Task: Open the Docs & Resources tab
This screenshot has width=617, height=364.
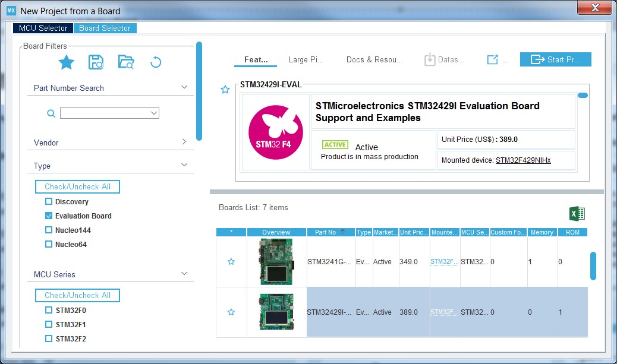Action: coord(374,60)
